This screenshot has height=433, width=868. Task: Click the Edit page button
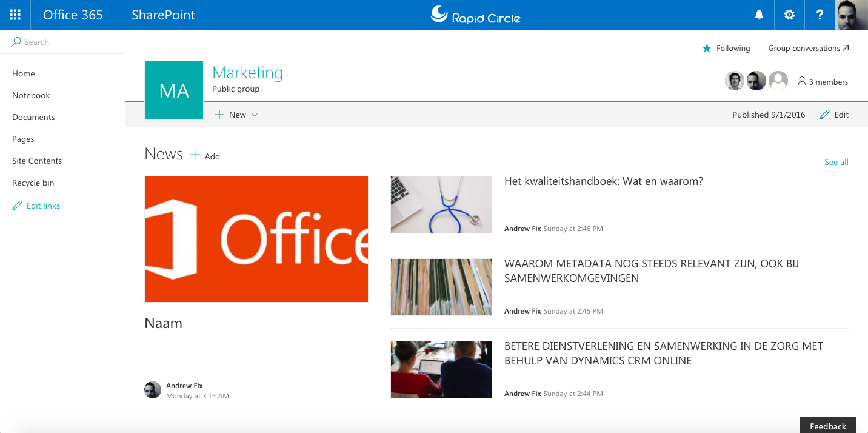834,115
